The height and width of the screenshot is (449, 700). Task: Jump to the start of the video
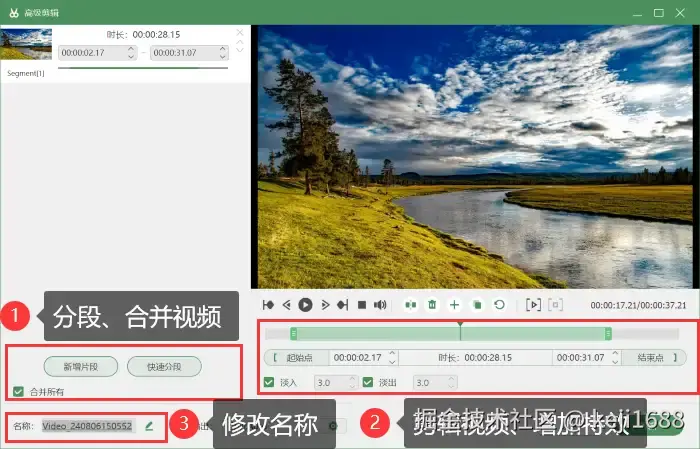pos(268,305)
